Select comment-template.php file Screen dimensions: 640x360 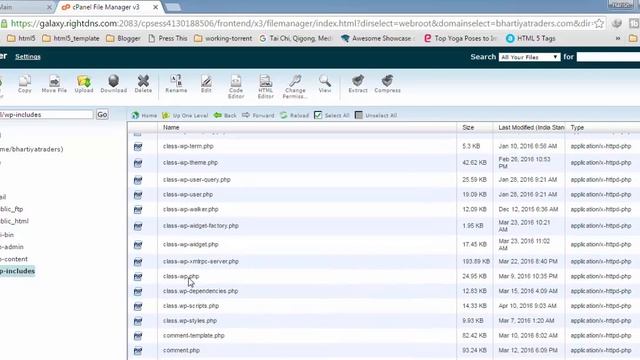(x=194, y=336)
